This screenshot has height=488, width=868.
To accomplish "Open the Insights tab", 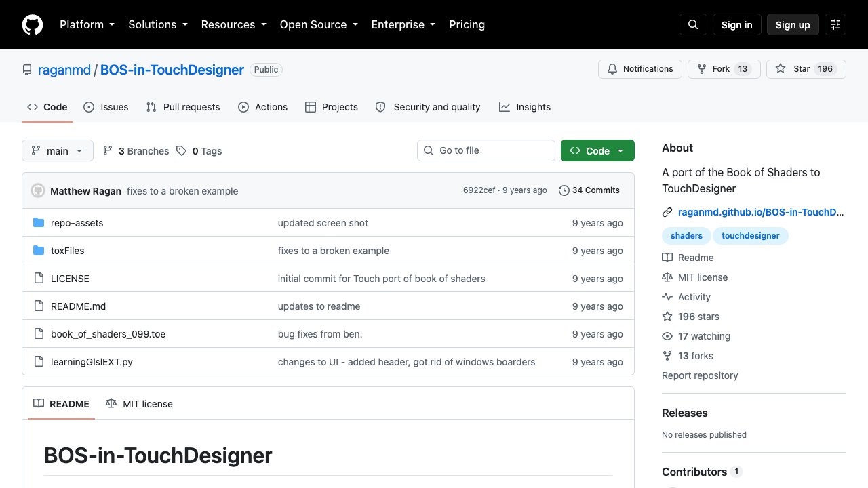I will [525, 107].
